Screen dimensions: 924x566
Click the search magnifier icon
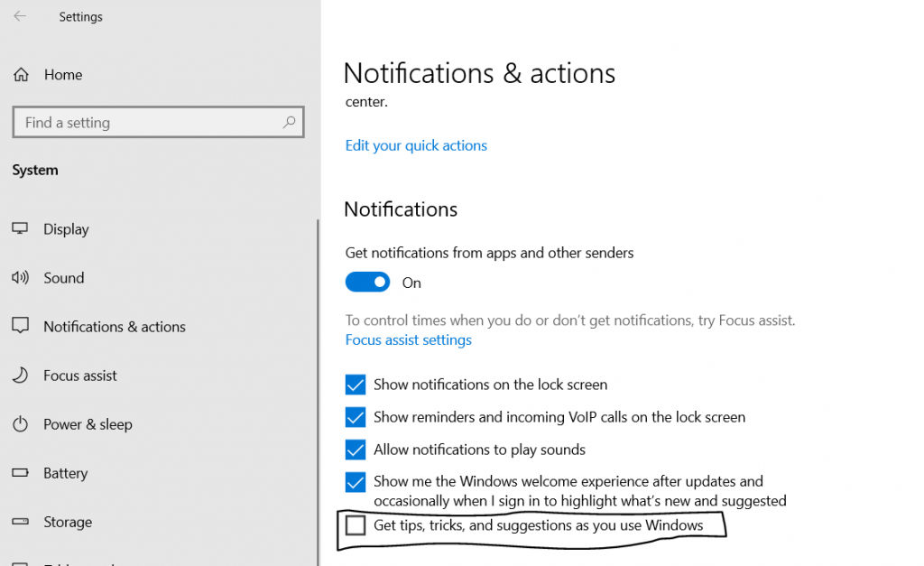(x=289, y=122)
